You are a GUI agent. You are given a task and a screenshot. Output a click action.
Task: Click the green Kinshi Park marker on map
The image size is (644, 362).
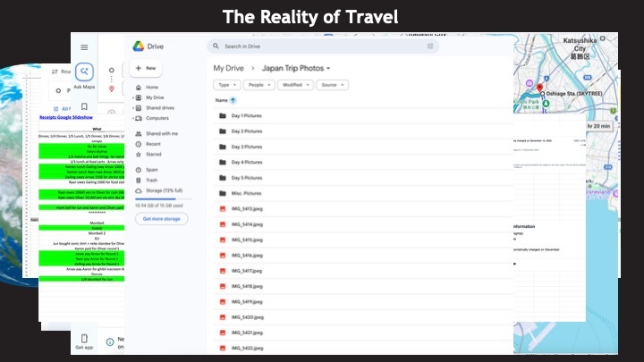point(546,104)
